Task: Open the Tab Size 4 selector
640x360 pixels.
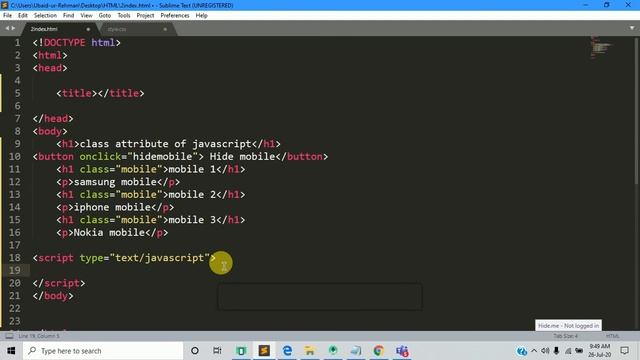Action: (565, 336)
